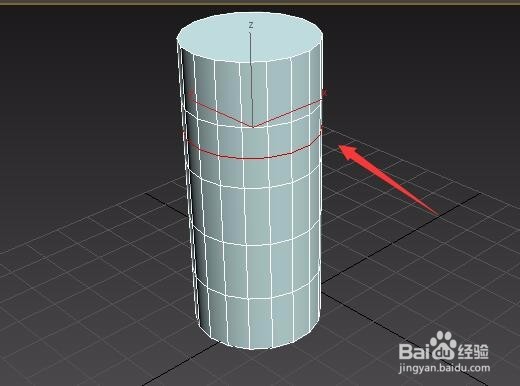Pick the Z axis label on gizmo
This screenshot has height=386, width=520.
tap(251, 25)
